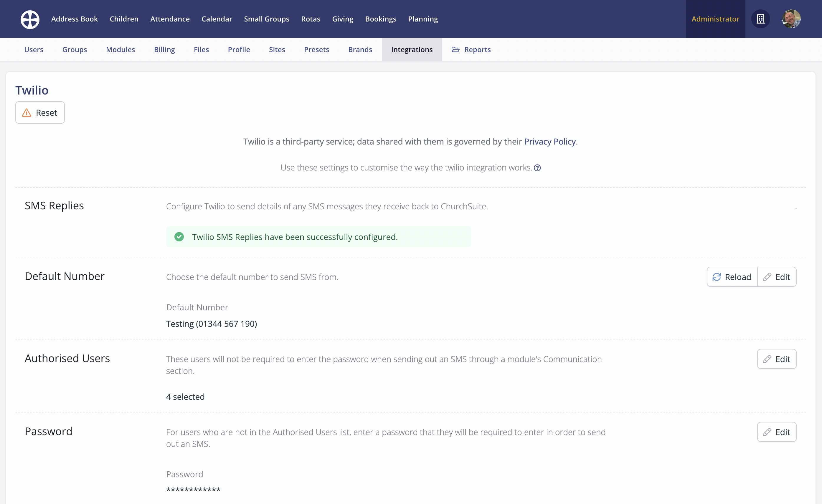Click the ChurchSuite logo icon
Screen dimensions: 822x504
(x=30, y=19)
